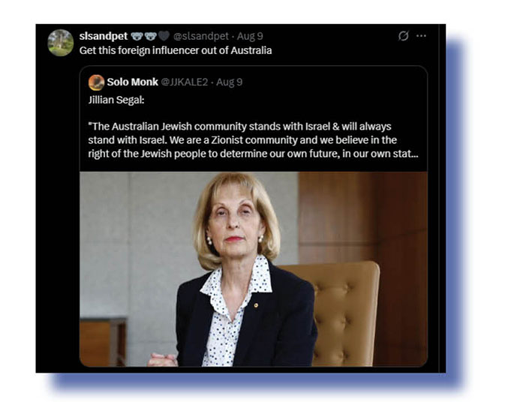
Task: Click the black heart emoji in the name
Action: tap(164, 35)
